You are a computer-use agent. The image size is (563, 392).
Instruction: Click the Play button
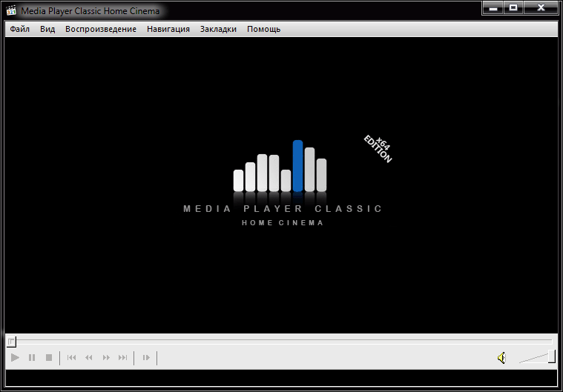(x=15, y=358)
